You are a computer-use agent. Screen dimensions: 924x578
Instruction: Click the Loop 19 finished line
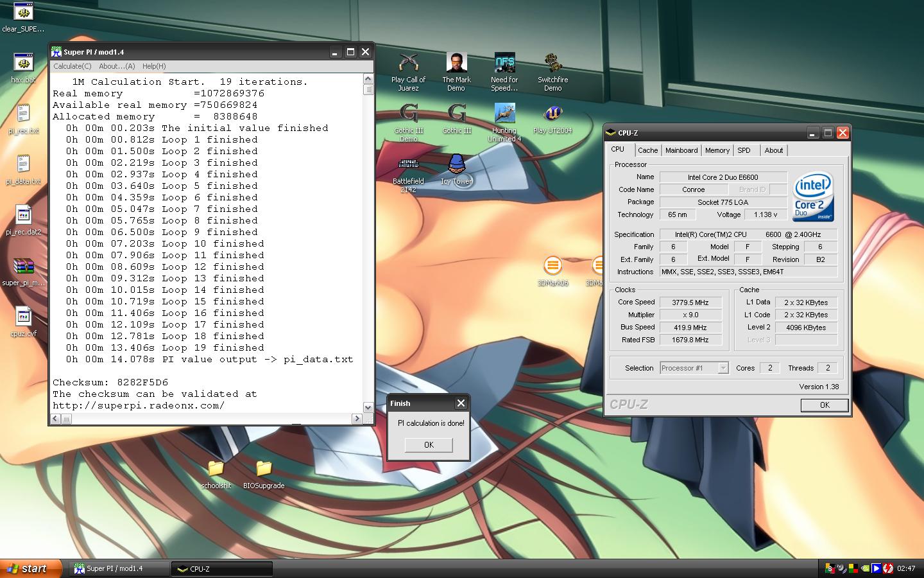pos(165,348)
